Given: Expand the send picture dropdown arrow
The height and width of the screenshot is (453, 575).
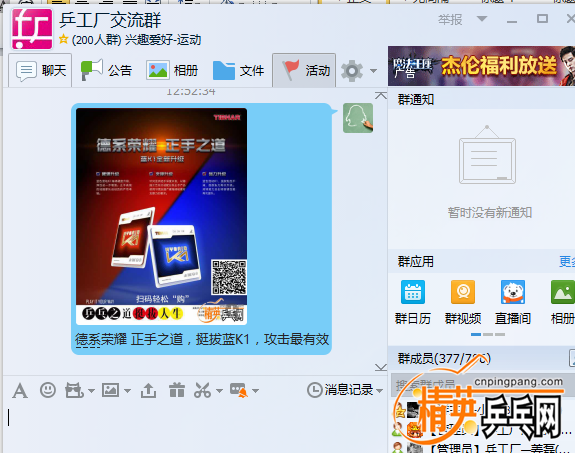Looking at the screenshot, I should [x=127, y=391].
